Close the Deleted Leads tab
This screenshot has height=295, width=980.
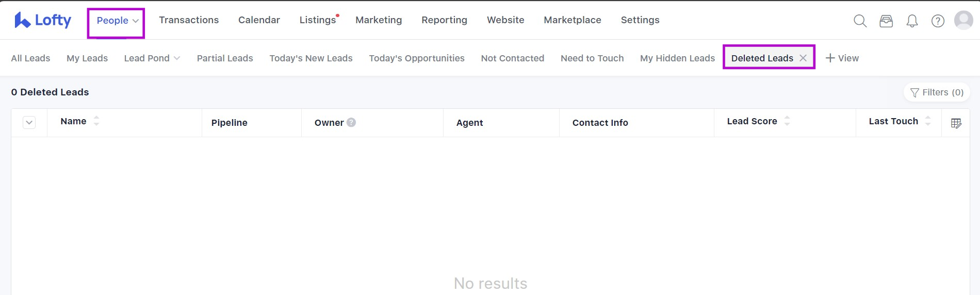(803, 58)
